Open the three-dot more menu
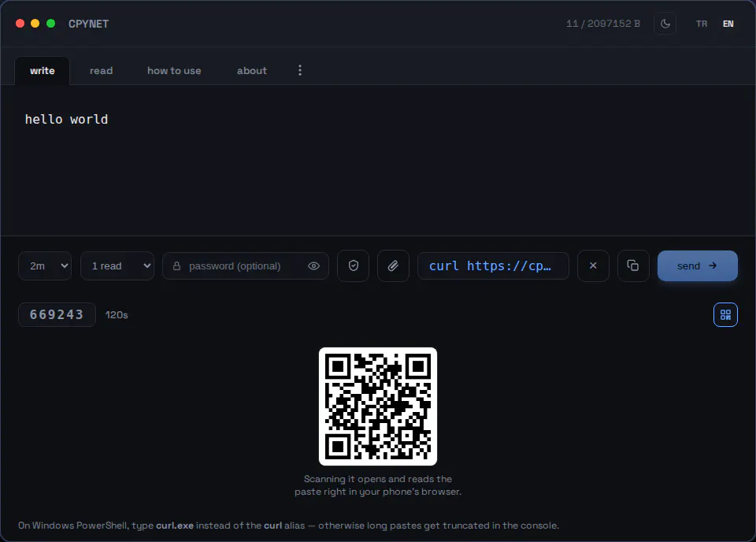Image resolution: width=756 pixels, height=542 pixels. (300, 70)
